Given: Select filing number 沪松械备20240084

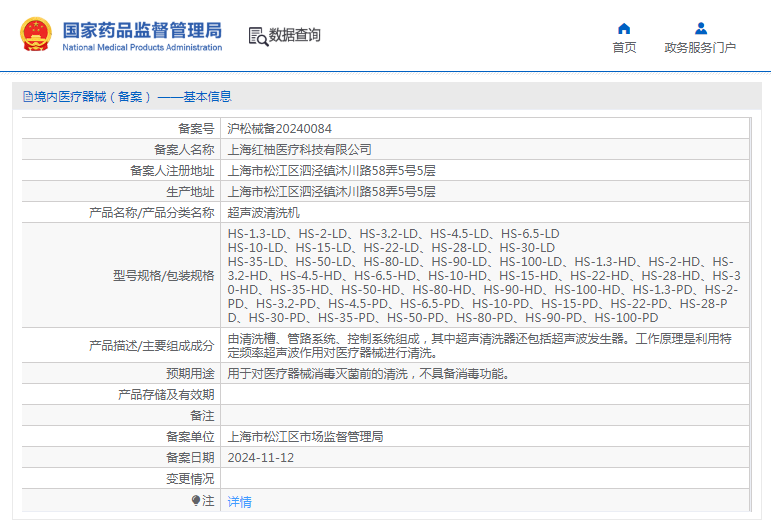Looking at the screenshot, I should pyautogui.click(x=279, y=129).
